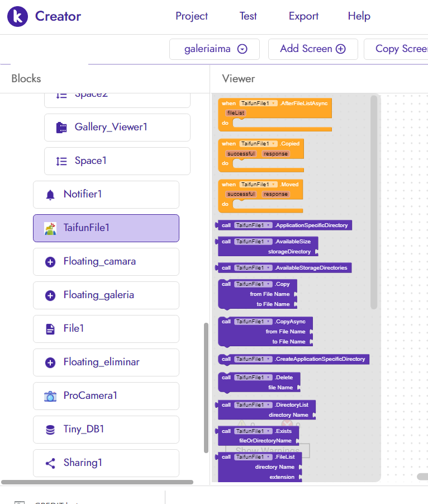Click the Floating_galeria plus icon
428x504 pixels.
(x=50, y=295)
